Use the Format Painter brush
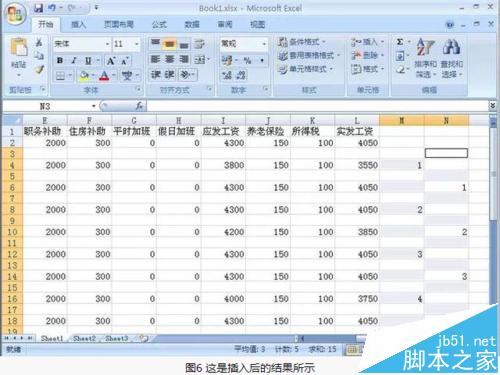Screen dimensions: 500x375 click(40, 69)
